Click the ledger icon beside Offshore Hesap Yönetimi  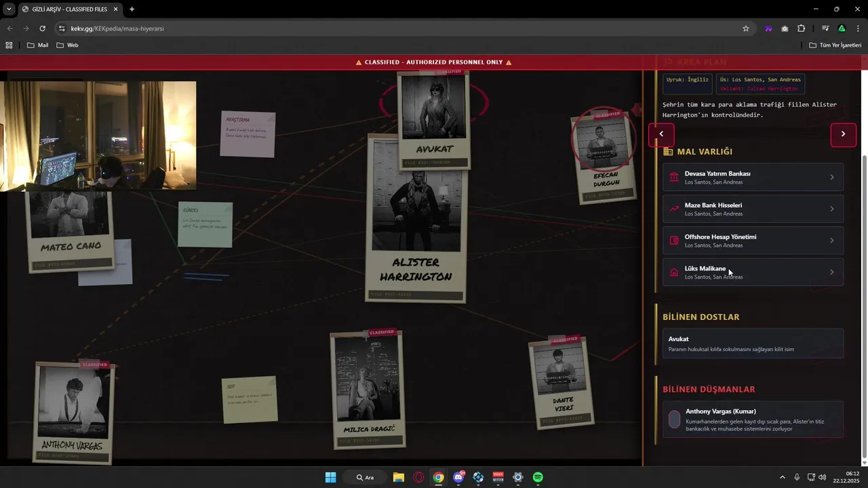[673, 241]
